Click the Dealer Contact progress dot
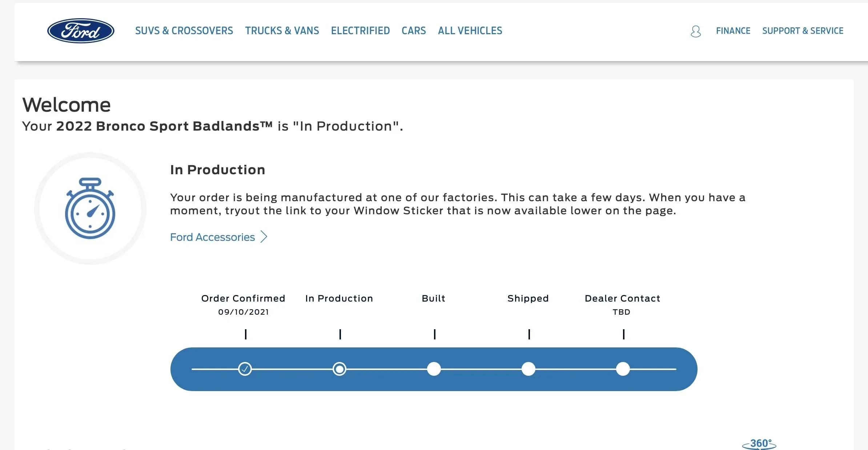 point(623,369)
